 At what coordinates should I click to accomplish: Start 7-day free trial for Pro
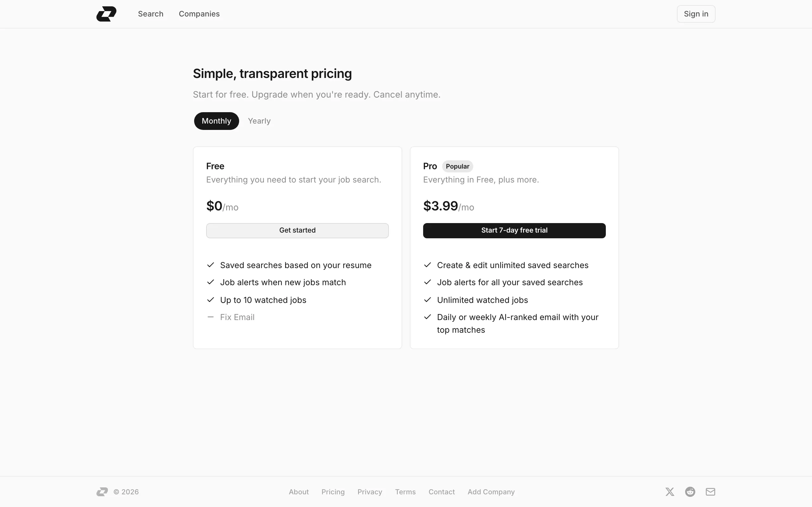click(x=514, y=230)
